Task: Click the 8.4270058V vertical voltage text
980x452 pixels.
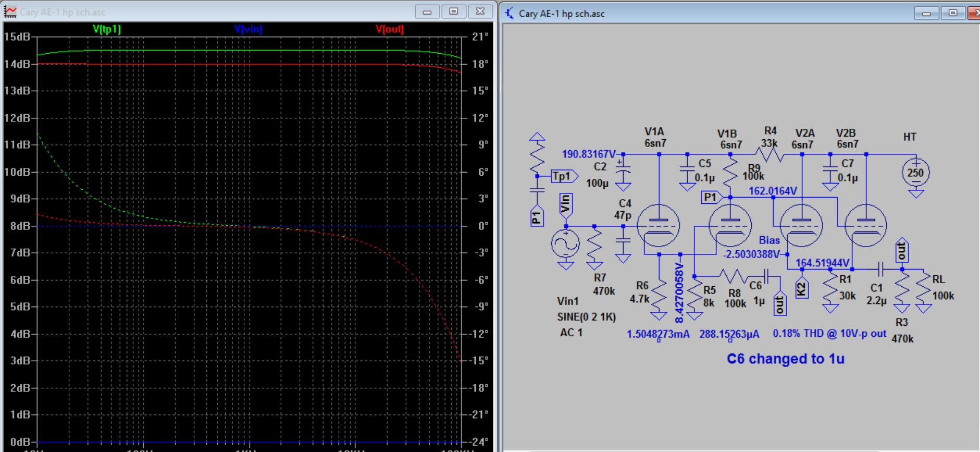Action: (679, 293)
